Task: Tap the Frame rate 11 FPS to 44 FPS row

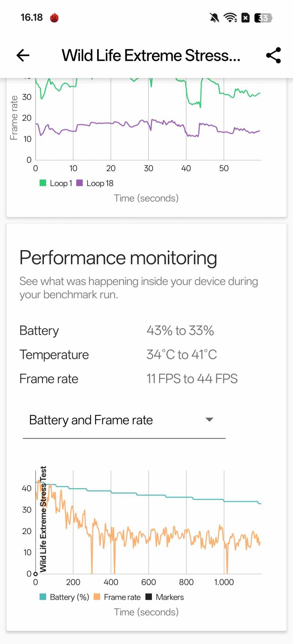Action: click(146, 379)
